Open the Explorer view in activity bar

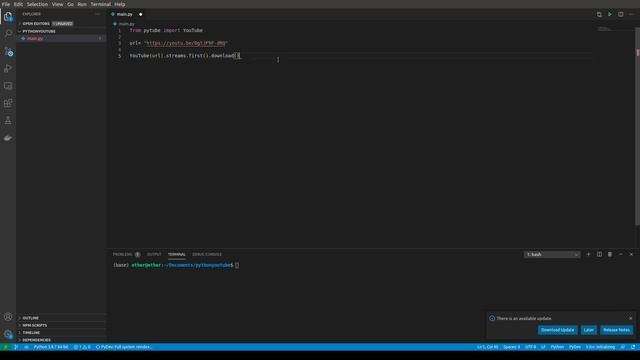click(x=8, y=16)
